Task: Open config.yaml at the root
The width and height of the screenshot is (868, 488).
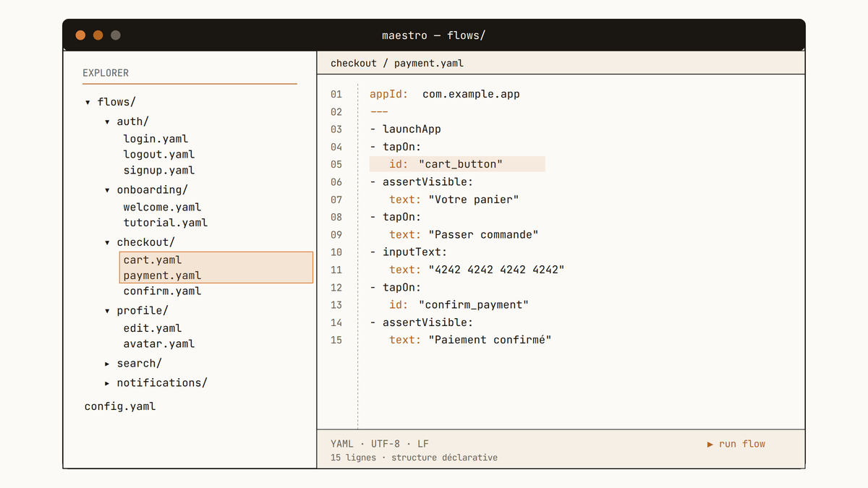Action: pos(120,406)
